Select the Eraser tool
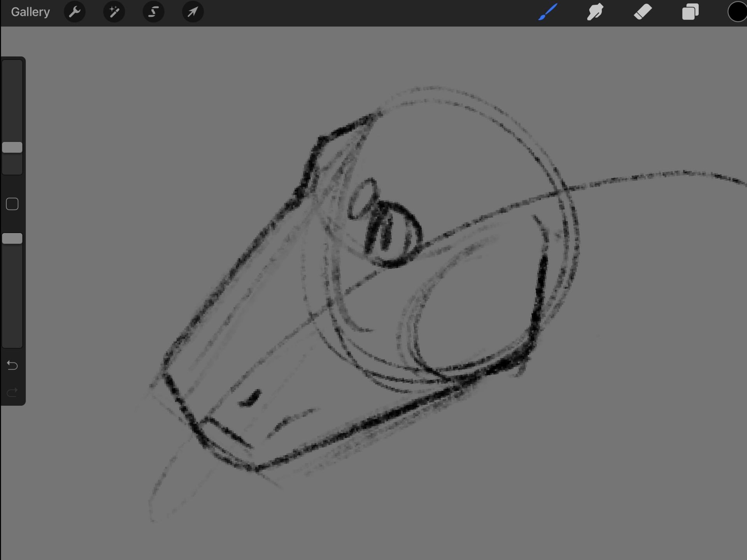 point(643,12)
